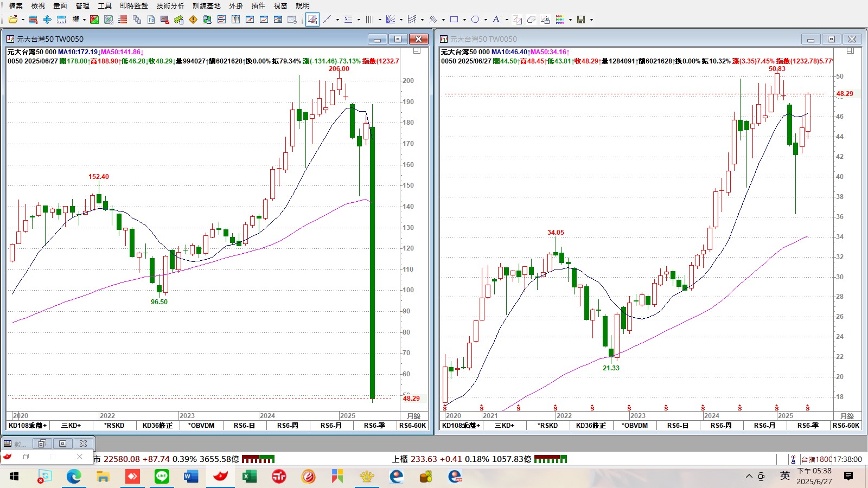The height and width of the screenshot is (488, 868).
Task: Open Excel from the taskbar
Action: point(250,477)
